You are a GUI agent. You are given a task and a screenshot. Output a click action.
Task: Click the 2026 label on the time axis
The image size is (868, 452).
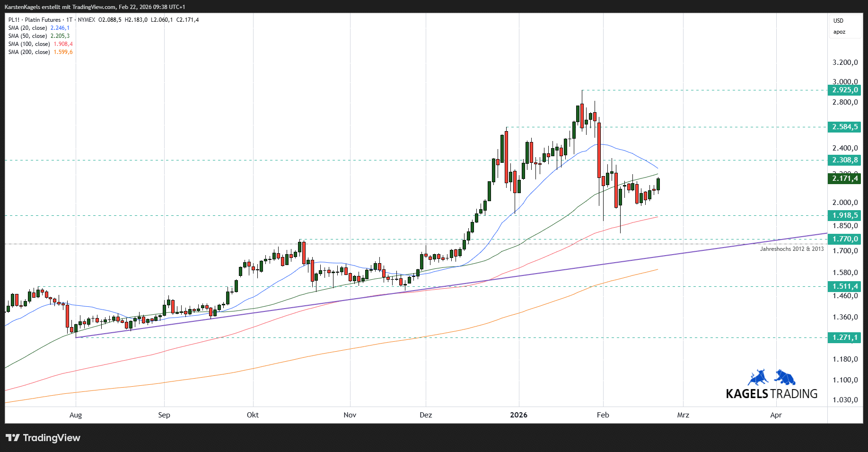[x=518, y=415]
